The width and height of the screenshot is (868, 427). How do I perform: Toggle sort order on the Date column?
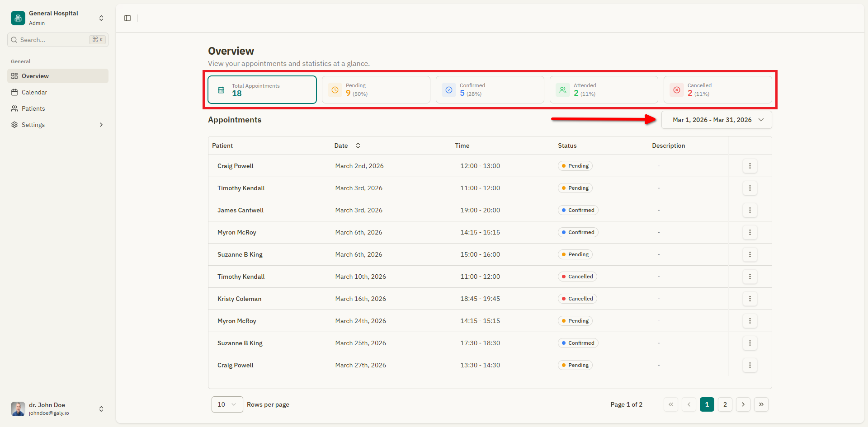click(x=358, y=145)
